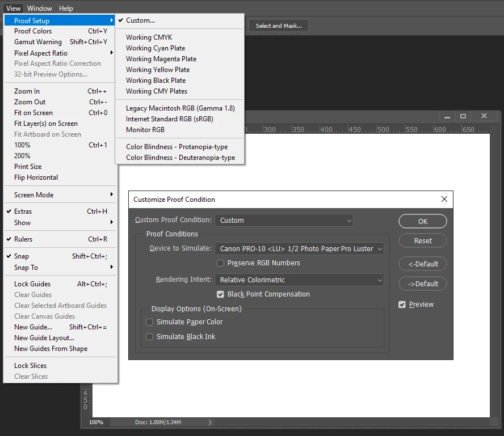Toggle the Preview checkbox

(x=402, y=304)
